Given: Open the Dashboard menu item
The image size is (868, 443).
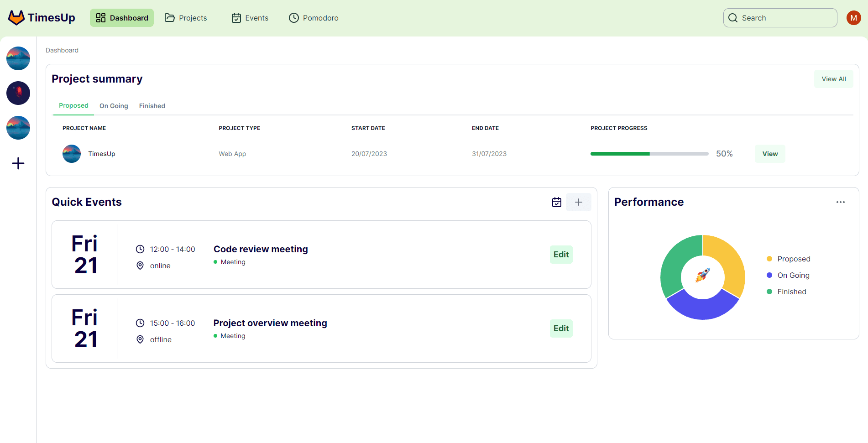Looking at the screenshot, I should [121, 17].
